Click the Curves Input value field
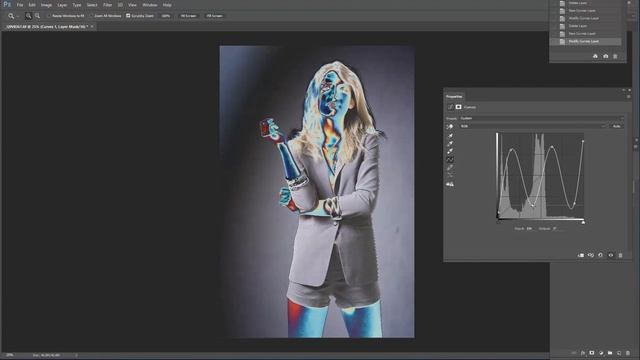The height and width of the screenshot is (360, 640). 529,229
